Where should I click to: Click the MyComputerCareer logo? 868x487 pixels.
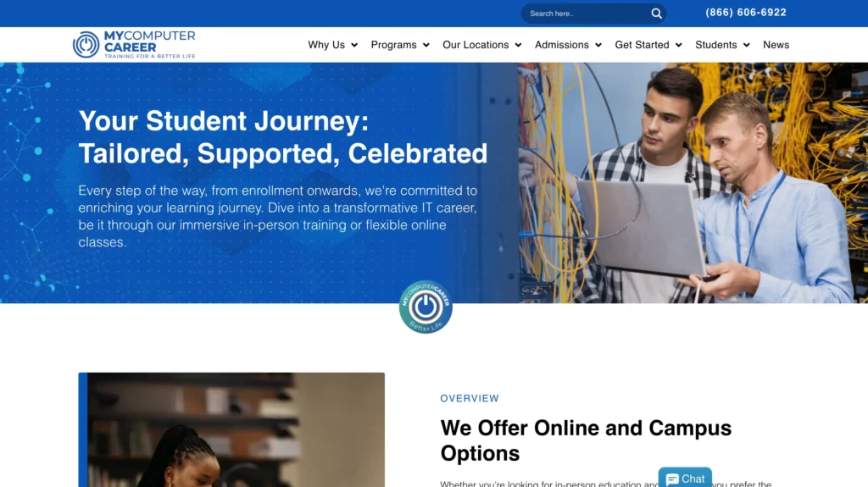pyautogui.click(x=134, y=44)
